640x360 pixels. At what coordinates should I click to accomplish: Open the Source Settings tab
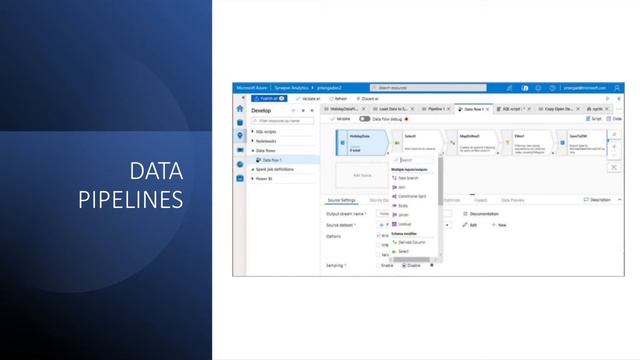(342, 200)
